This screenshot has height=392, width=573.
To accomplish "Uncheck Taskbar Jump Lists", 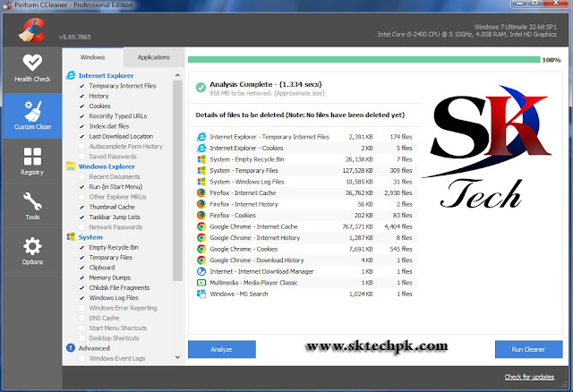I will [x=82, y=217].
